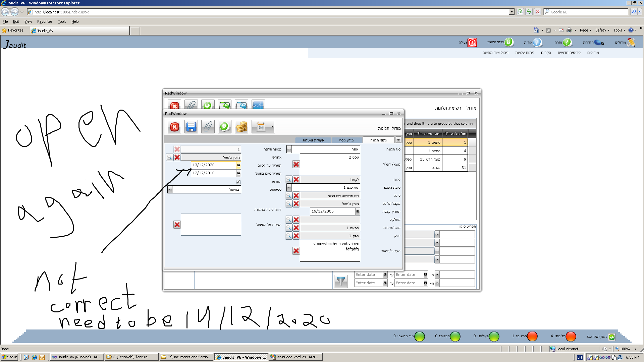The image size is (644, 362).
Task: Switch to the נתוני תלונה tab
Action: click(378, 140)
